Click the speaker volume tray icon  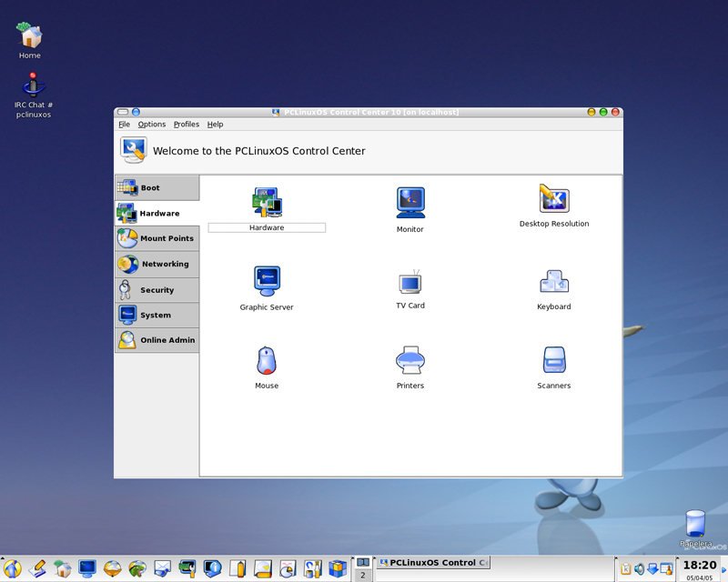(640, 568)
